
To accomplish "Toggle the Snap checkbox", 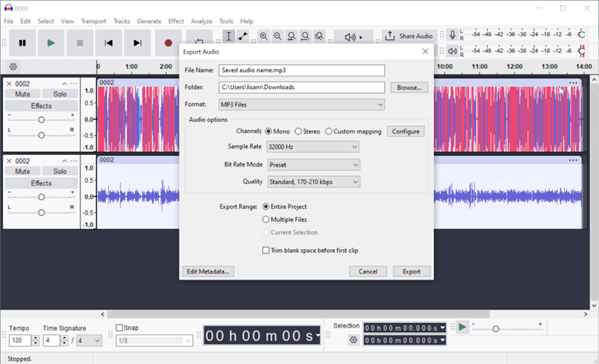I will [x=119, y=328].
